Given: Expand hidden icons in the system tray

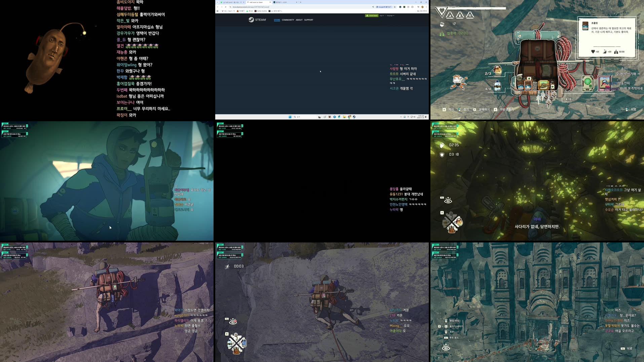Looking at the screenshot, I should coord(401,117).
